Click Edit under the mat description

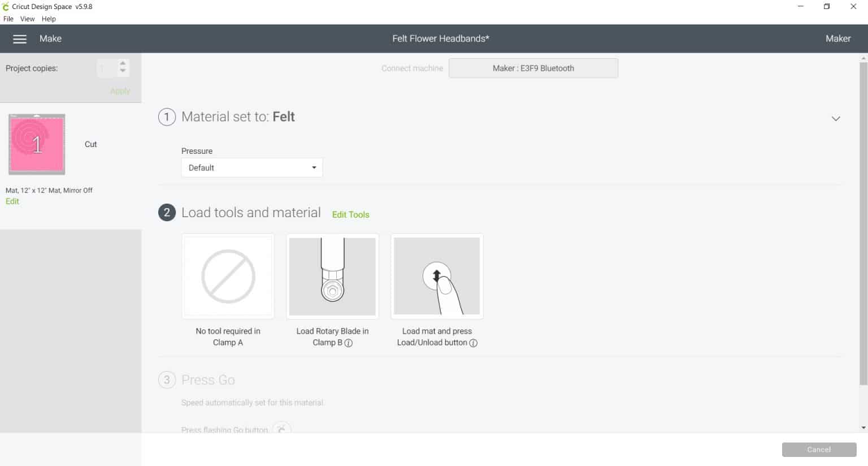[12, 201]
